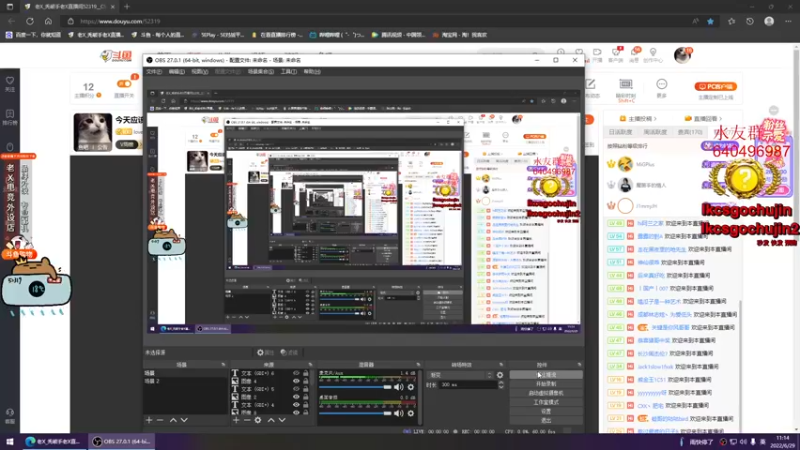Open the 工具(T) menu in OBS
The width and height of the screenshot is (800, 450).
point(288,72)
